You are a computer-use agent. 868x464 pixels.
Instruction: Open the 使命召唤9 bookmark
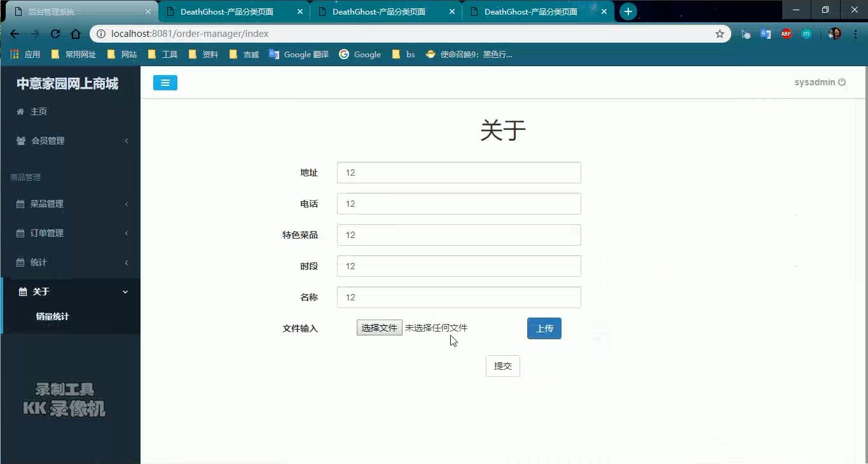pos(469,55)
